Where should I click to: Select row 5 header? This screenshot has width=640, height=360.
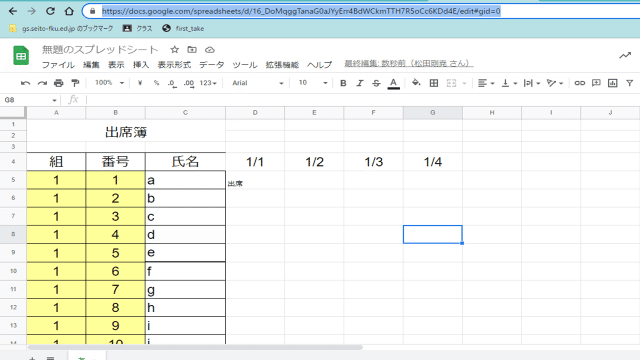pos(13,180)
